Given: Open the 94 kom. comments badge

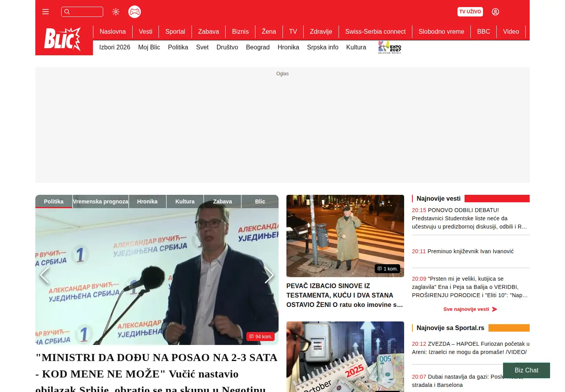Looking at the screenshot, I should [261, 337].
